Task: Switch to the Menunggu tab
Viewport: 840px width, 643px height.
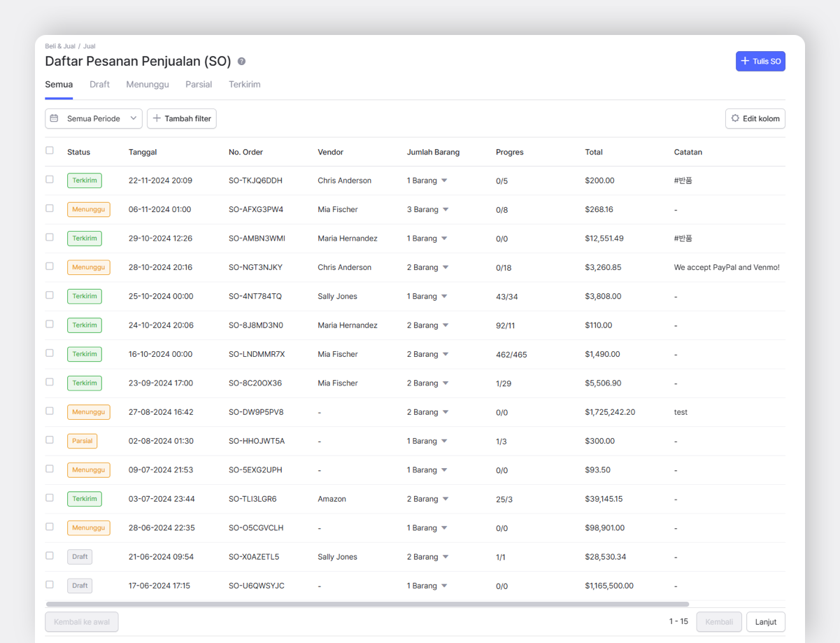Action: 148,85
